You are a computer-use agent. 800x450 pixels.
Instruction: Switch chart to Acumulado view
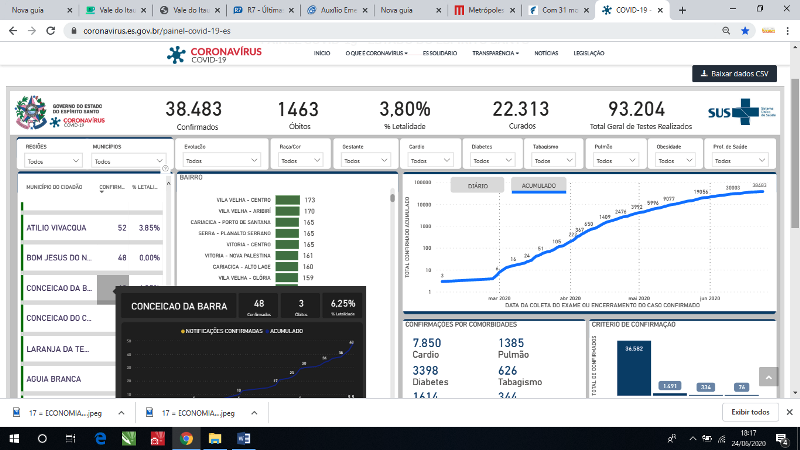[x=539, y=185]
